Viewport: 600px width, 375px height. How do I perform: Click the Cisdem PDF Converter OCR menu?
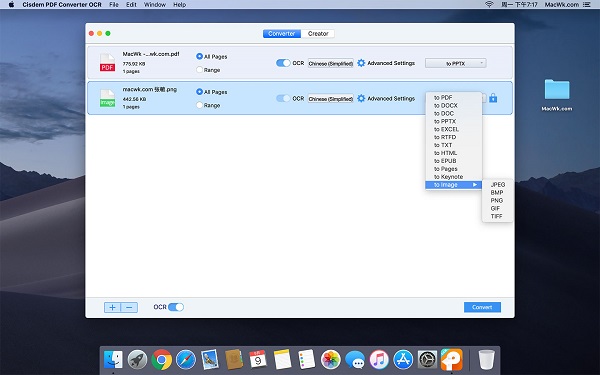click(62, 5)
